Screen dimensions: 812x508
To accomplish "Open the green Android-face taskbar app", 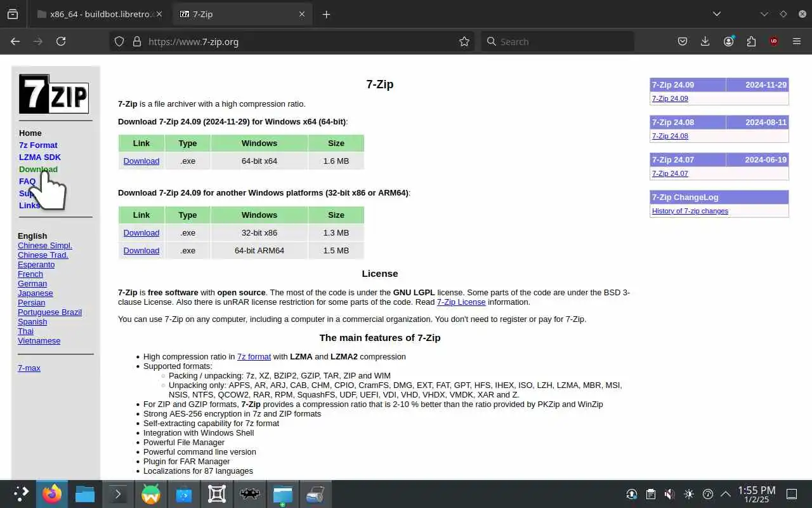I will [151, 494].
